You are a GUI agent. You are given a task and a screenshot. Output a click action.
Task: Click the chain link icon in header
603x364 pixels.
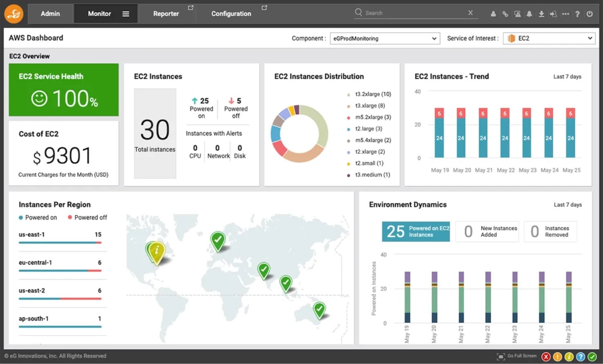point(505,14)
